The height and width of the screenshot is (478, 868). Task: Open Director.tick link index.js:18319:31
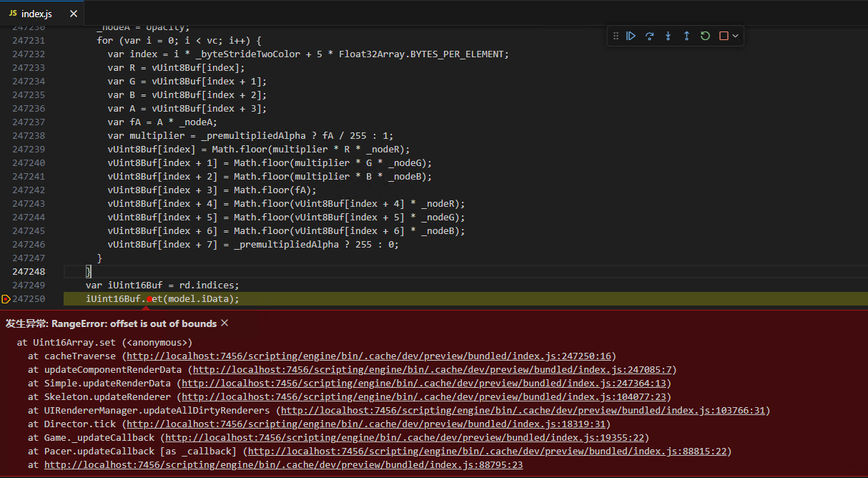pos(366,424)
